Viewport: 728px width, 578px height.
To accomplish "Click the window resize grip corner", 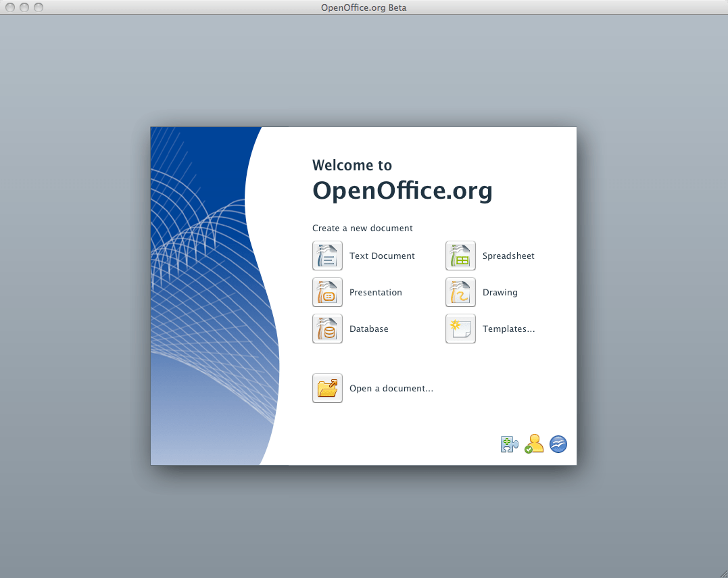I will click(723, 573).
